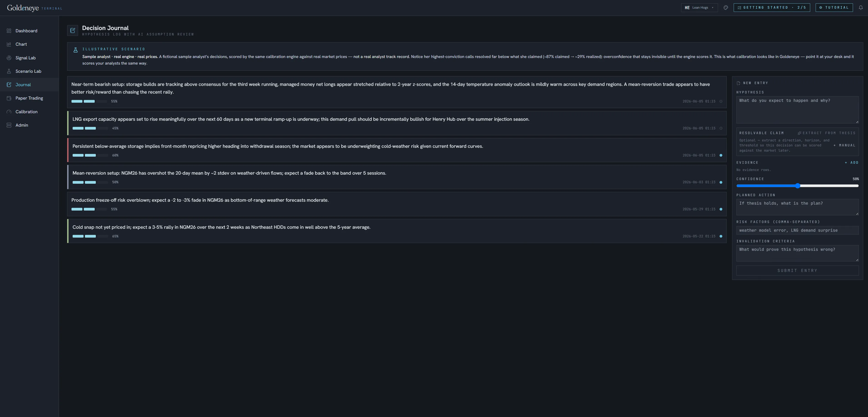Click the Submit Entry button
The image size is (868, 417).
pos(797,271)
